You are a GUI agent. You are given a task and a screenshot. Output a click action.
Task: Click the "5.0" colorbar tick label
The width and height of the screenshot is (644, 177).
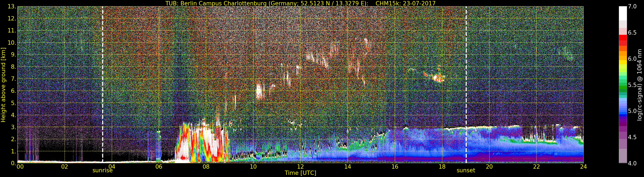tap(632, 111)
